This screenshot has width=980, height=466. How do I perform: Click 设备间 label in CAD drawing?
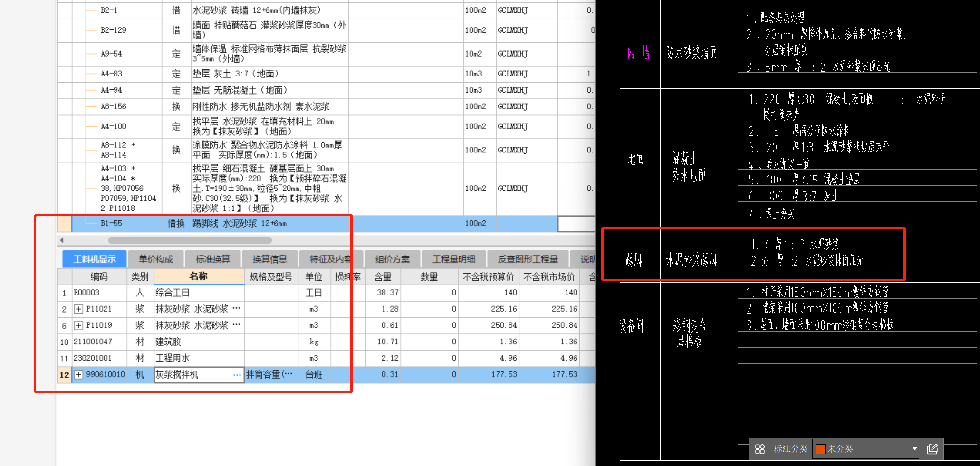pos(632,326)
